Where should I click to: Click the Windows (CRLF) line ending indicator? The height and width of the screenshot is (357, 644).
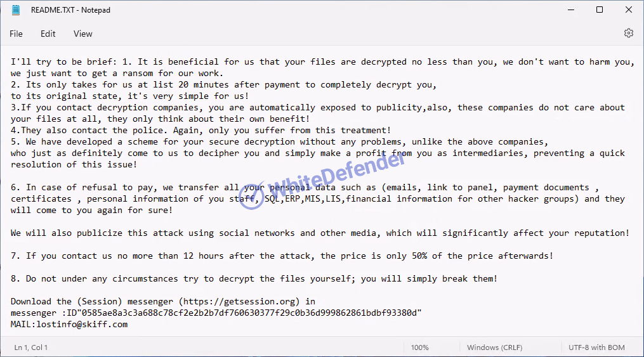coord(494,347)
